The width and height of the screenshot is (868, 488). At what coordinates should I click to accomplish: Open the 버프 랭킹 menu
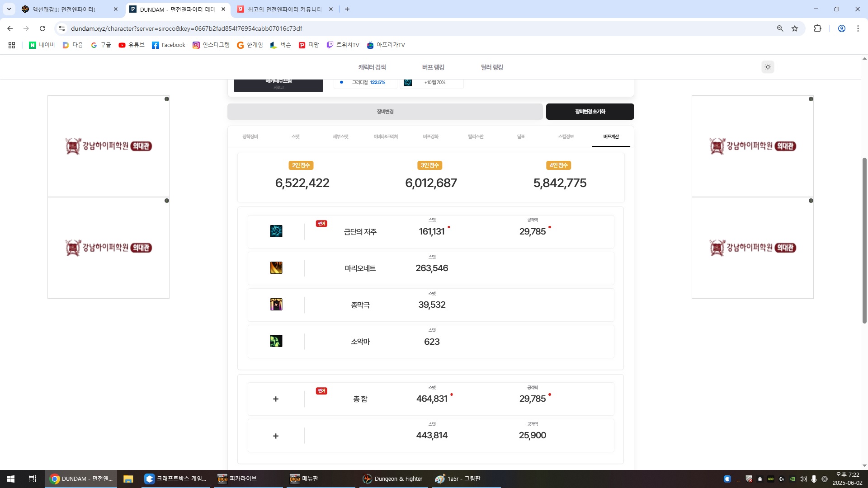433,67
